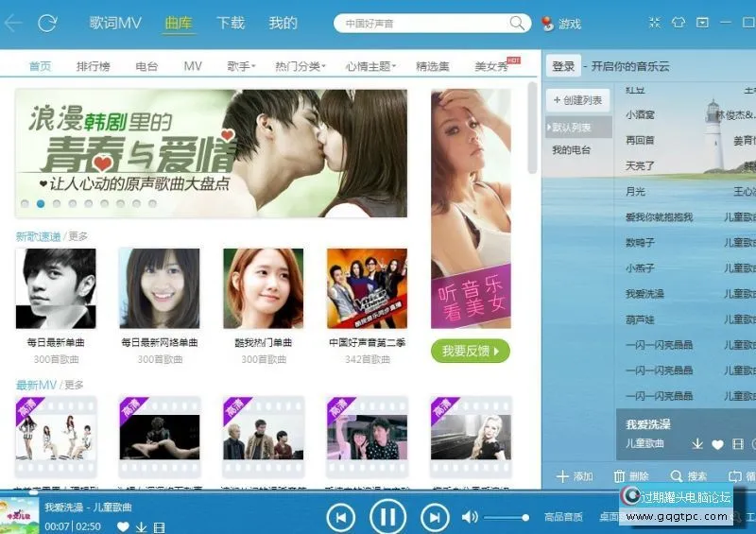This screenshot has height=534, width=756.
Task: Open the MV sub-tab
Action: (193, 66)
